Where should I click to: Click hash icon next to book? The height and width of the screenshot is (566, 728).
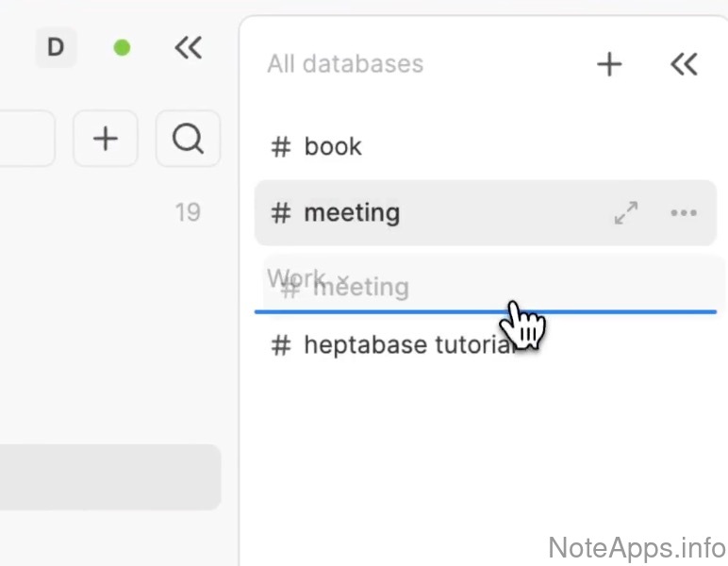tap(281, 147)
